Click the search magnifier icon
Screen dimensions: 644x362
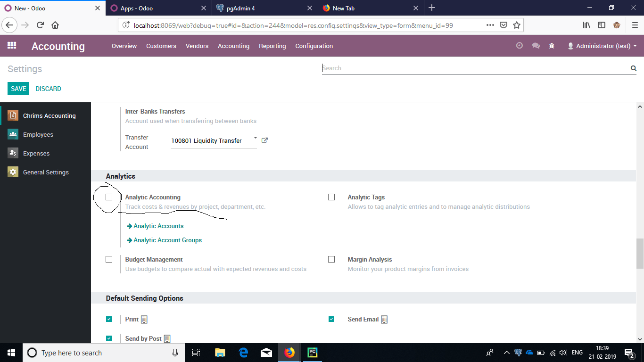(633, 68)
